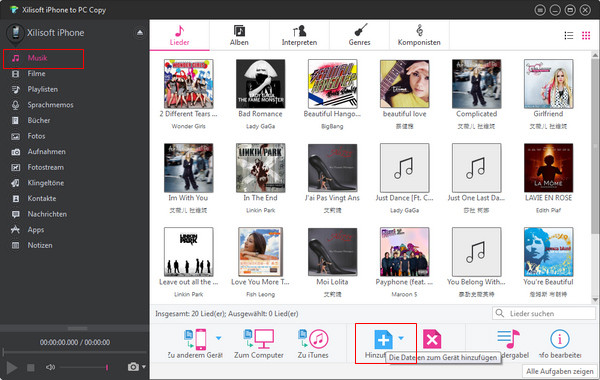Screen dimensions: 600x380
Task: Select J'ai Pas Vingt Ans cover
Action: click(333, 168)
